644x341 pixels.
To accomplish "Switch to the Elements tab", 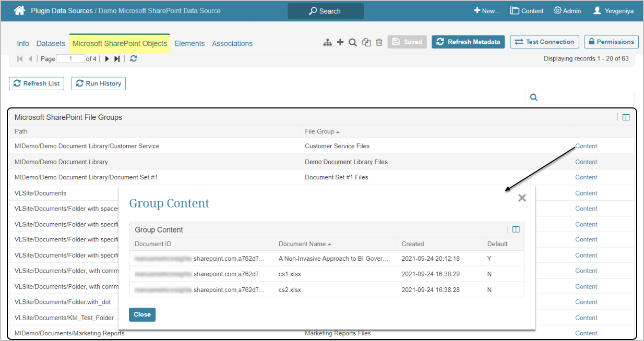I will [189, 44].
